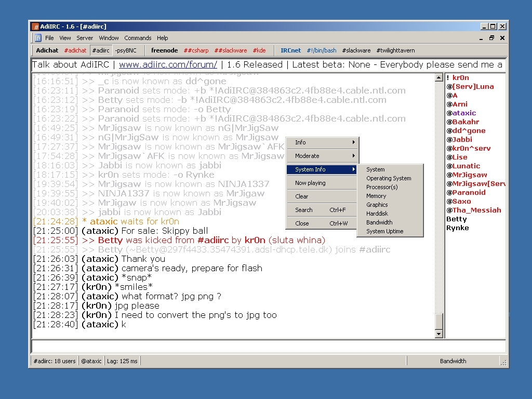Select Processor(s) in the submenu
This screenshot has height=399, width=532.
pyautogui.click(x=390, y=187)
